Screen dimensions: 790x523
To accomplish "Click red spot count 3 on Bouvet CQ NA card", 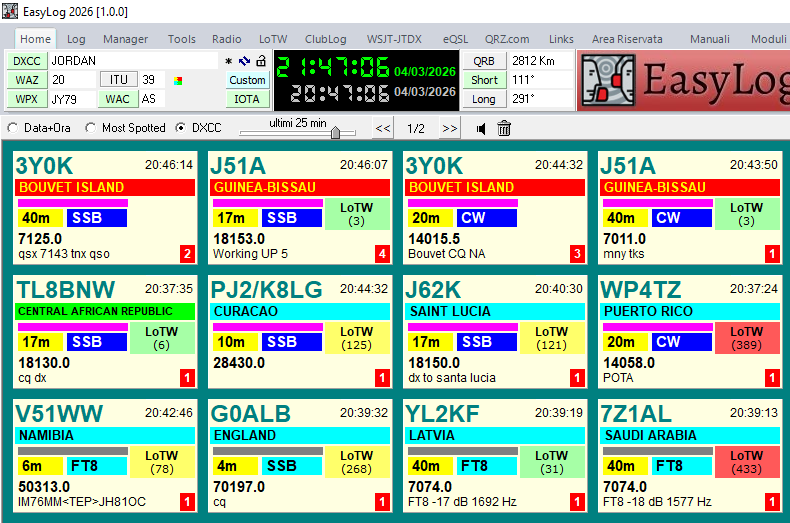I will pos(577,253).
